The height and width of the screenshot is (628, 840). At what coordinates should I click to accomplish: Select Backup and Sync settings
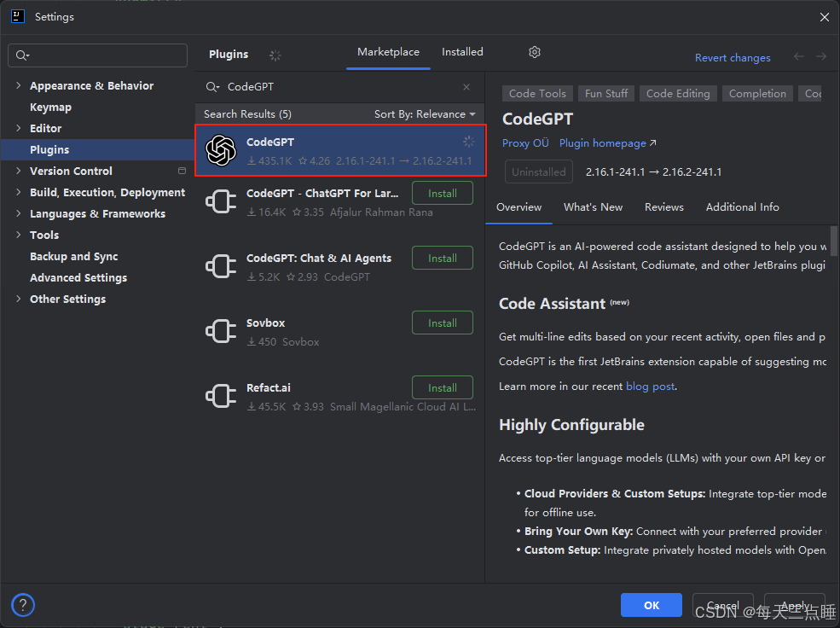(x=74, y=256)
